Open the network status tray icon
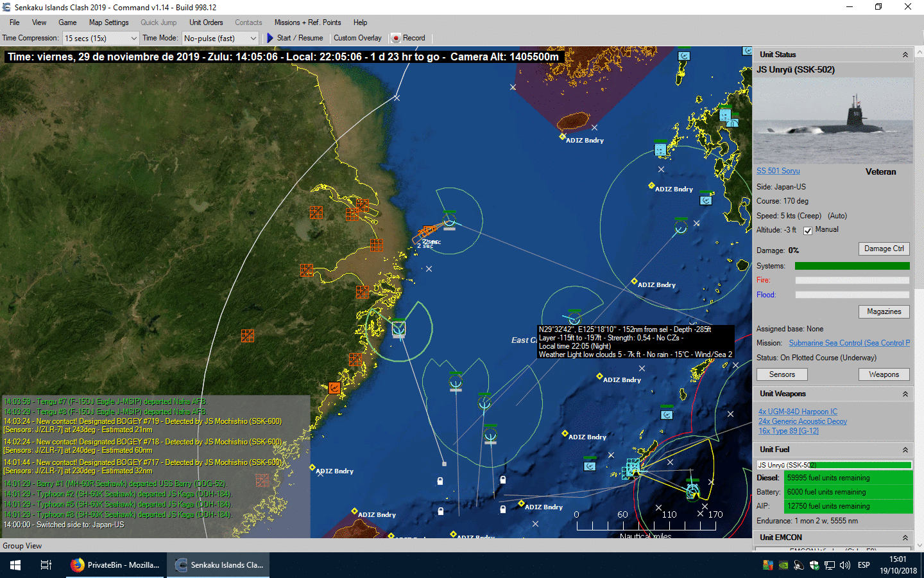This screenshot has height=578, width=924. click(x=829, y=565)
